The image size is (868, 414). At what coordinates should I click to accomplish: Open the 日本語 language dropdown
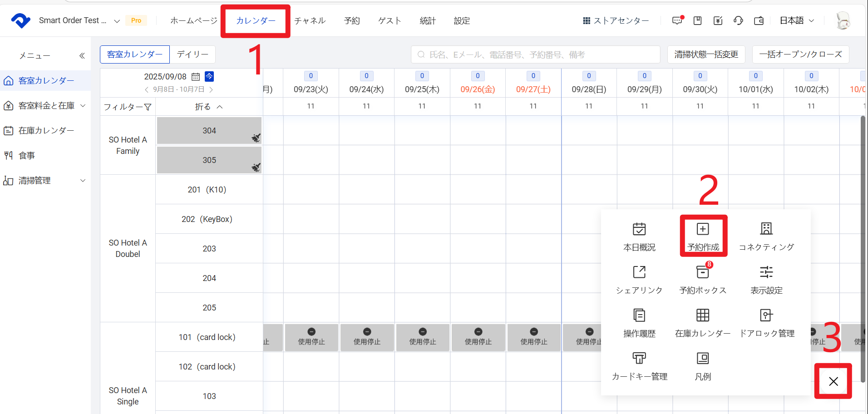click(797, 20)
